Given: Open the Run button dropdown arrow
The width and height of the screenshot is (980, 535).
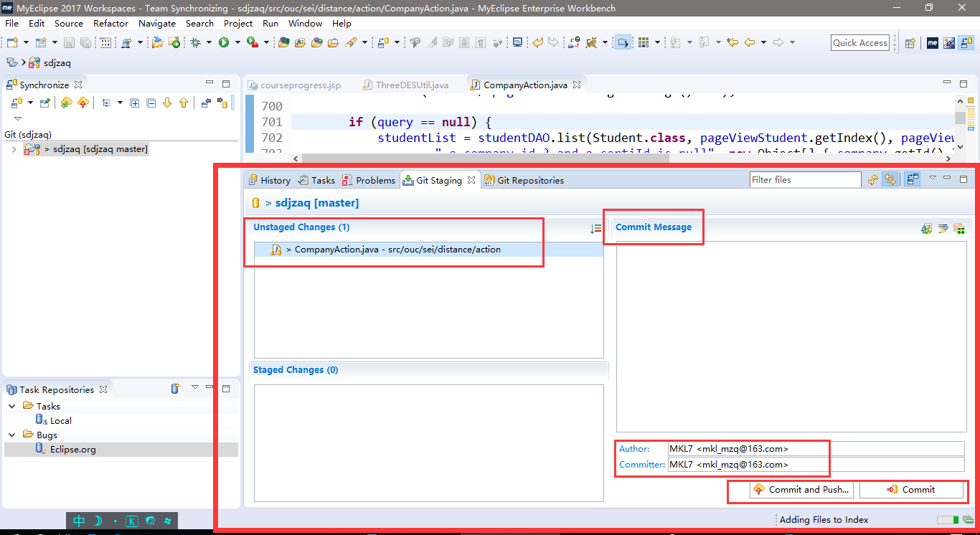Looking at the screenshot, I should click(237, 43).
